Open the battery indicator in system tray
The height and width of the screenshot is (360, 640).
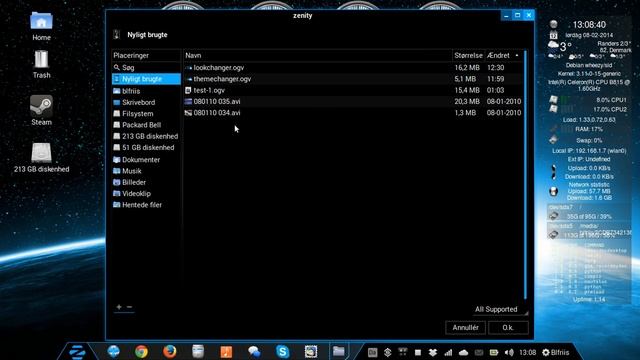494,352
